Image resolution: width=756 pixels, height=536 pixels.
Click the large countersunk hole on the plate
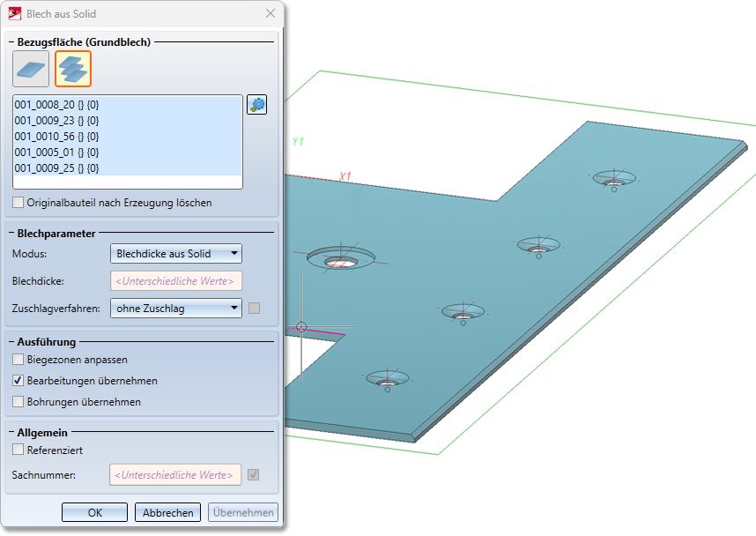341,258
